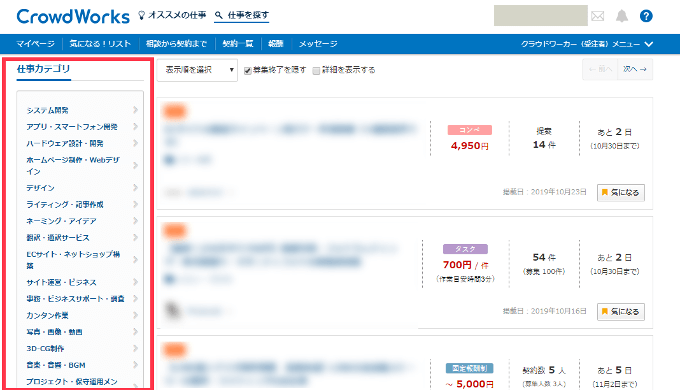This screenshot has height=390, width=680.
Task: Switch to the 仕事を探す search tab
Action: click(242, 15)
